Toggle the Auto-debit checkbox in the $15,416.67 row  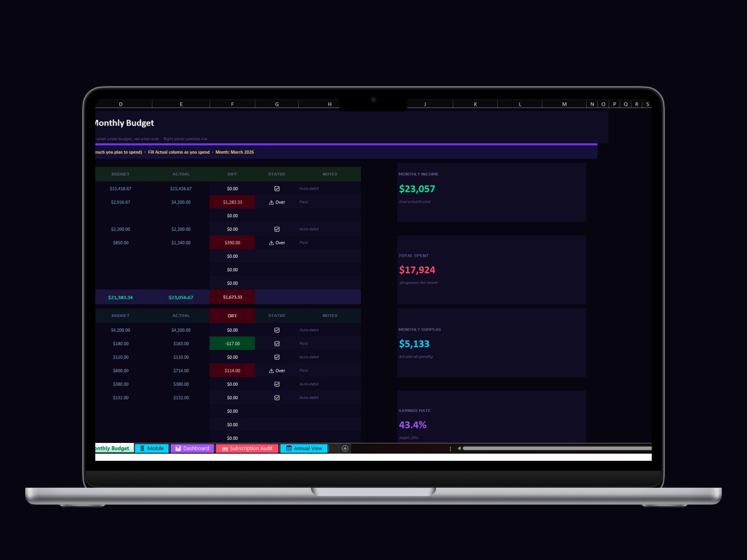coord(277,188)
